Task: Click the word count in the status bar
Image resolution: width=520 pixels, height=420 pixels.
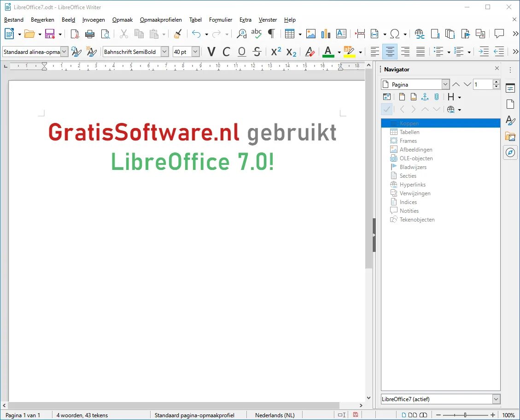Action: [x=82, y=415]
